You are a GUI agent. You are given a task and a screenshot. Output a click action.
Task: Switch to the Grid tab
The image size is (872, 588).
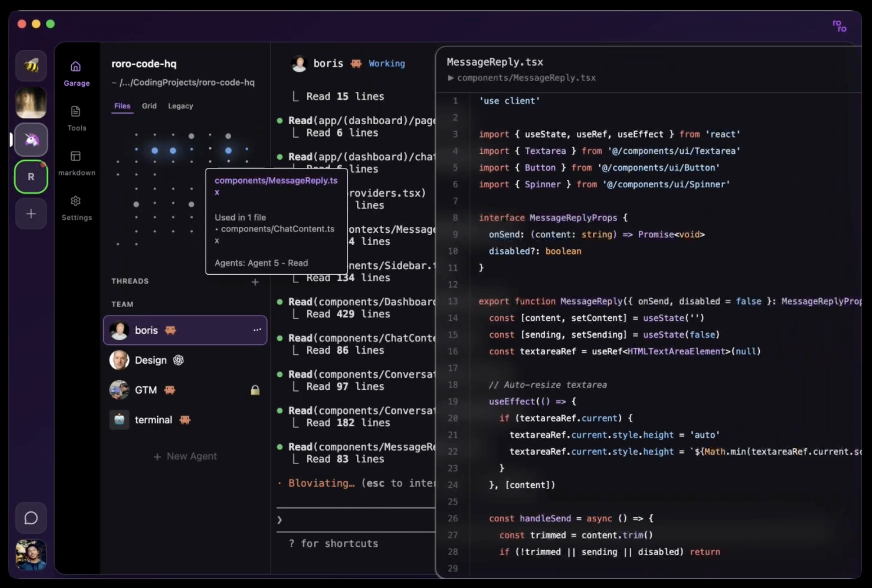(x=149, y=106)
